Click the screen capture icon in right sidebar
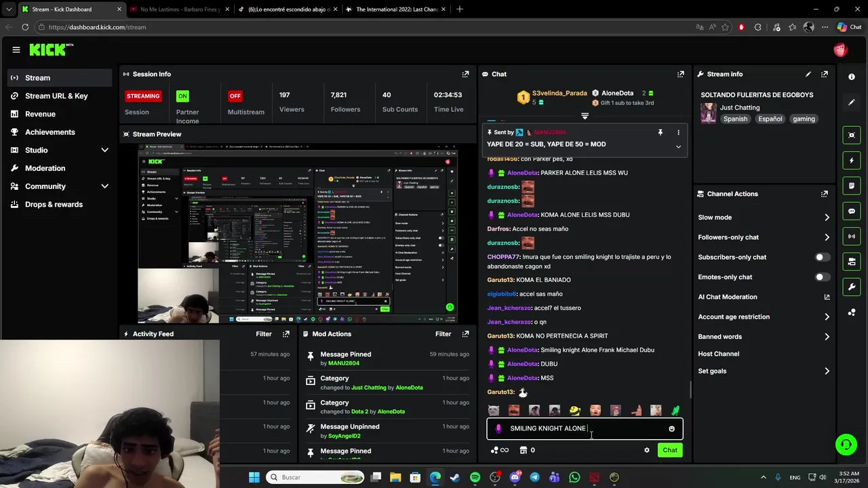This screenshot has width=868, height=488. (852, 135)
